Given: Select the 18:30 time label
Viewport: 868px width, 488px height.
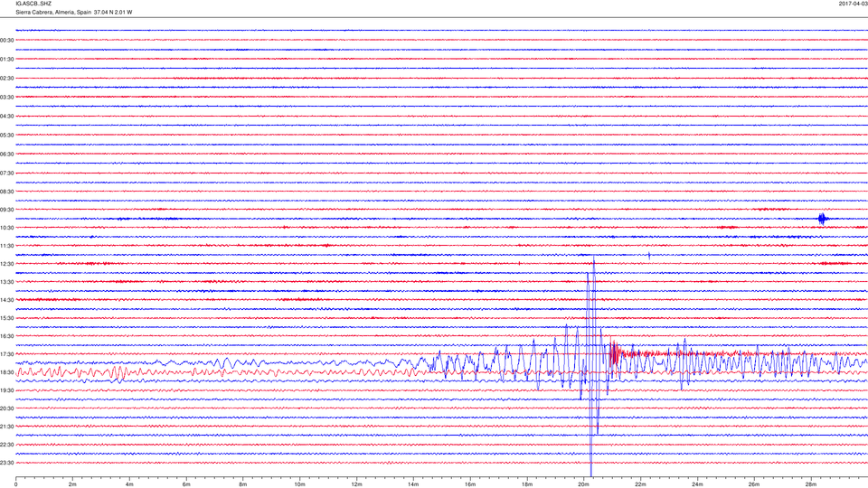Looking at the screenshot, I should [6, 372].
